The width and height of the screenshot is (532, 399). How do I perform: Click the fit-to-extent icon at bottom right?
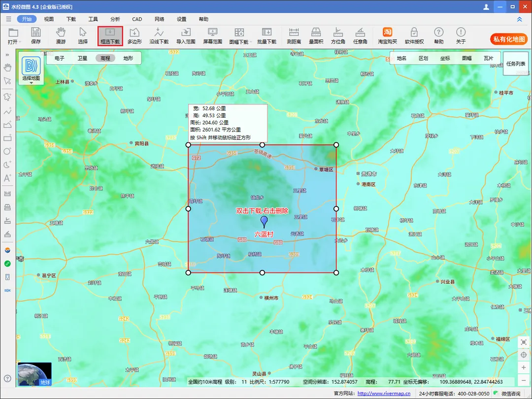point(524,342)
